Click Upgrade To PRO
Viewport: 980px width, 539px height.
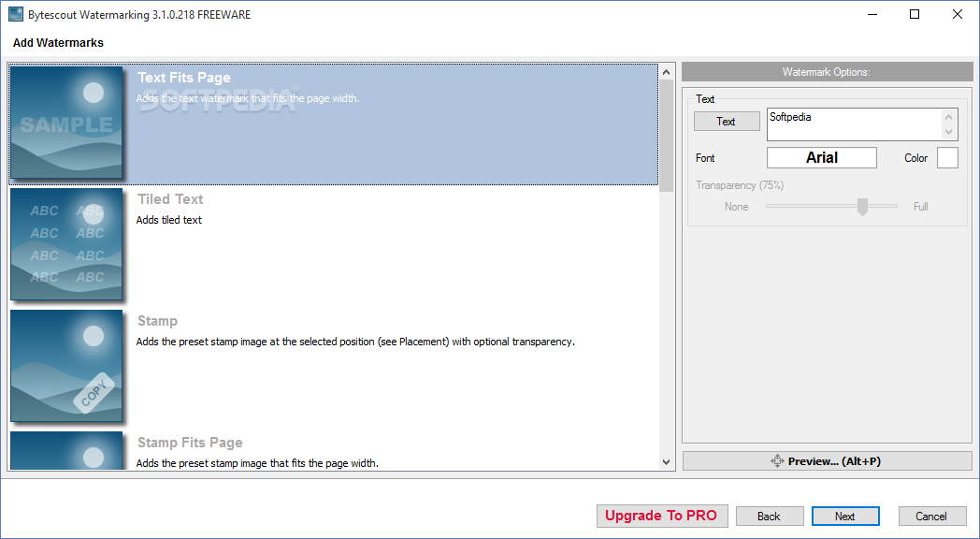pyautogui.click(x=662, y=516)
